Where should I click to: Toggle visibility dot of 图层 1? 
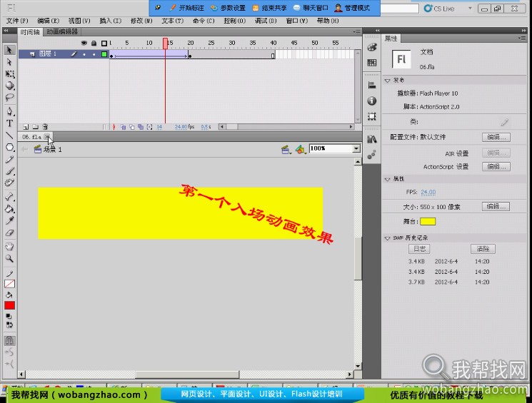tap(84, 54)
